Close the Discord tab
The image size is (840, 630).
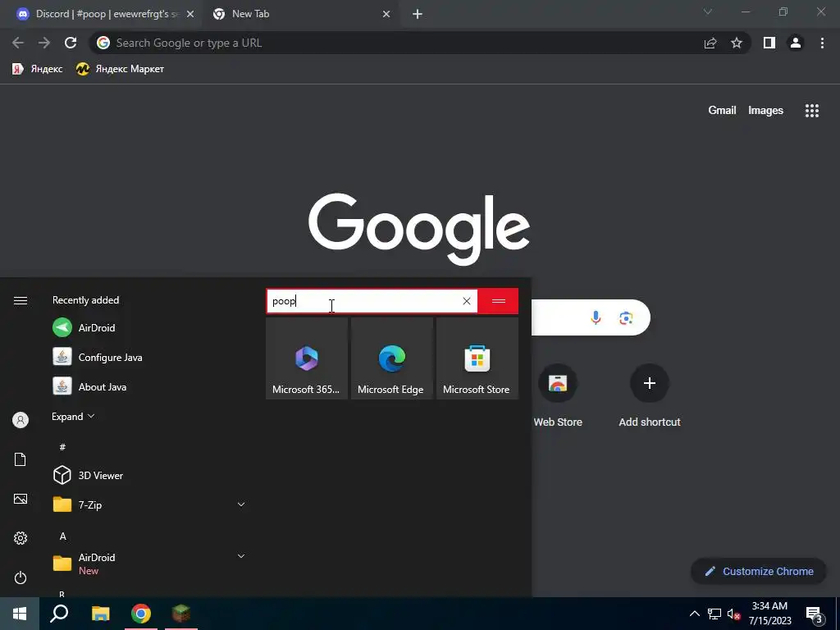click(190, 14)
